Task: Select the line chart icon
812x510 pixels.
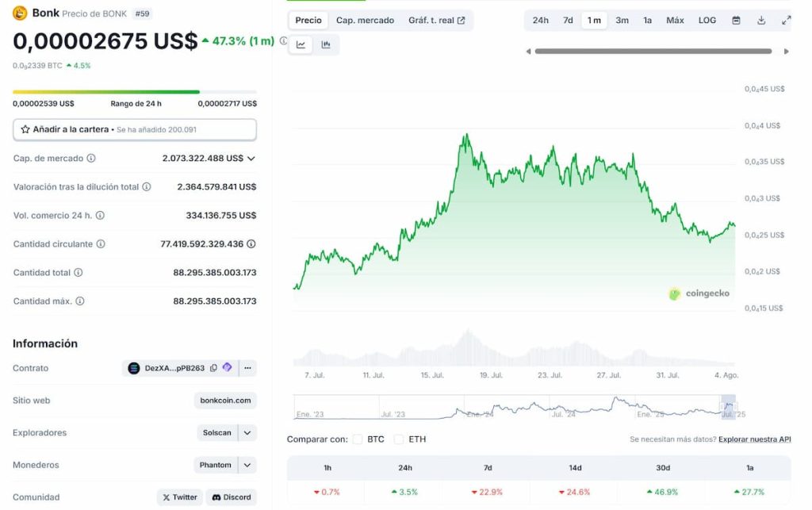Action: tap(302, 44)
